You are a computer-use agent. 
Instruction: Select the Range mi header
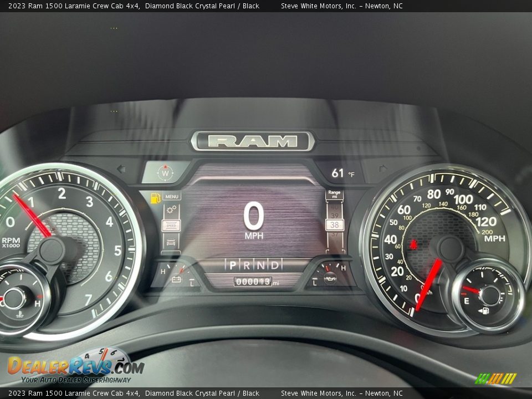coord(334,195)
